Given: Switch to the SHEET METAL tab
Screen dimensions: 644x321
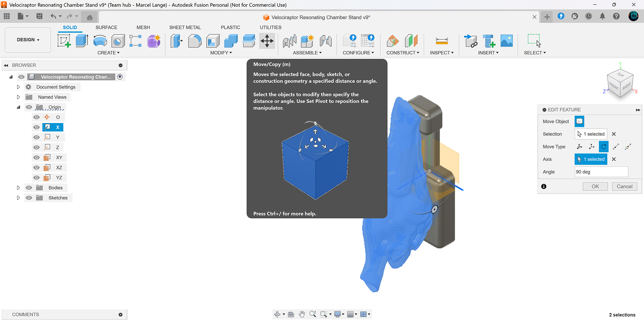Looking at the screenshot, I should click(185, 28).
